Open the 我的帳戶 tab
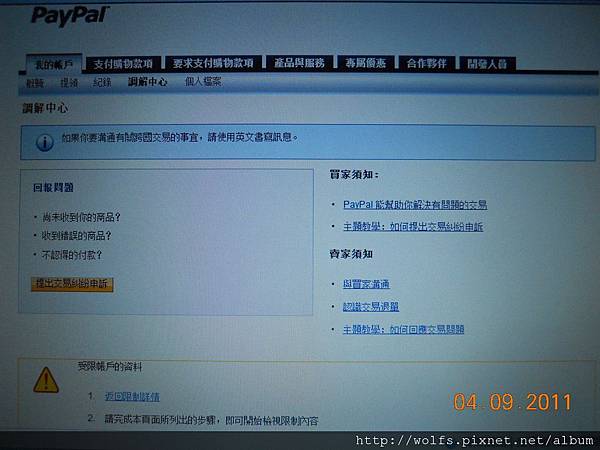 pyautogui.click(x=54, y=64)
